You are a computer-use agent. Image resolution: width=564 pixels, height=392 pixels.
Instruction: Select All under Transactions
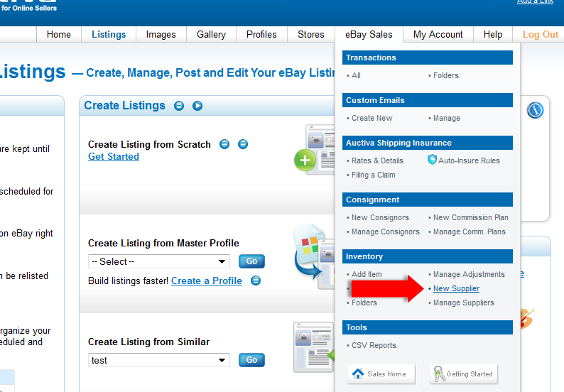pyautogui.click(x=356, y=75)
